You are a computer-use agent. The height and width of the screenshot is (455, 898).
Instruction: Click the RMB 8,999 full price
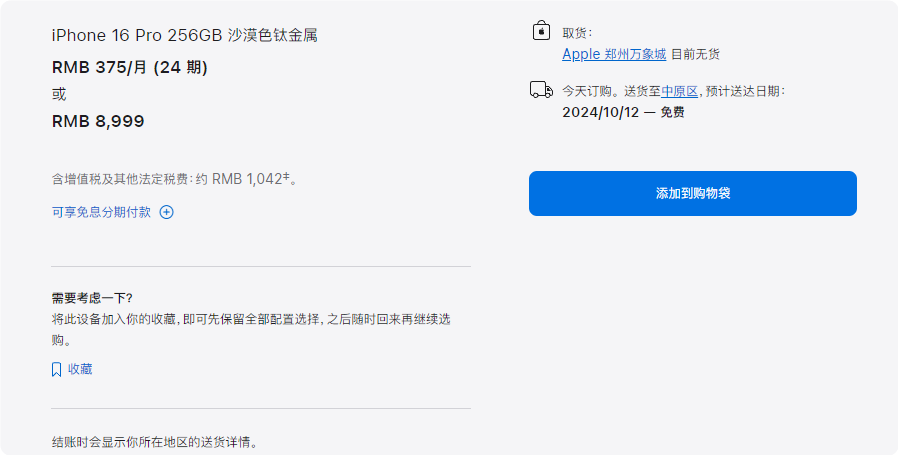tap(98, 121)
